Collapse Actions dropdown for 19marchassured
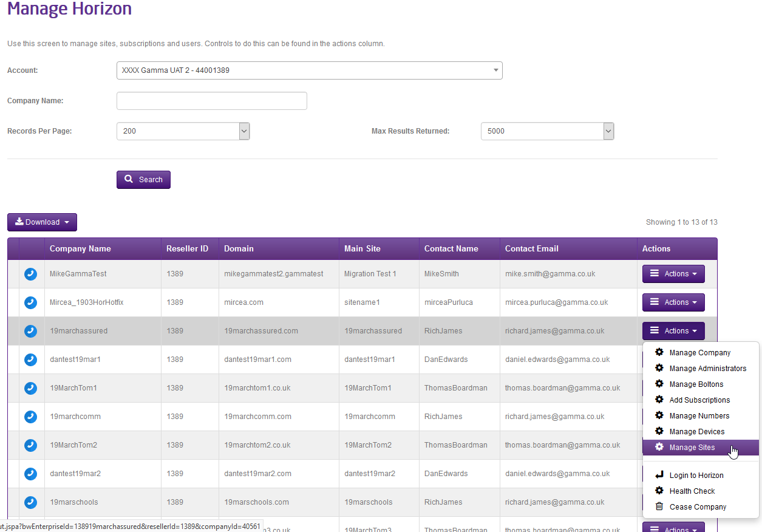Screen dimensions: 762x532 tap(673, 331)
